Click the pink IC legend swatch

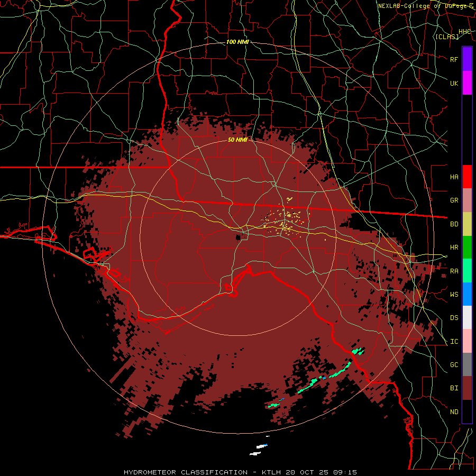tap(467, 341)
